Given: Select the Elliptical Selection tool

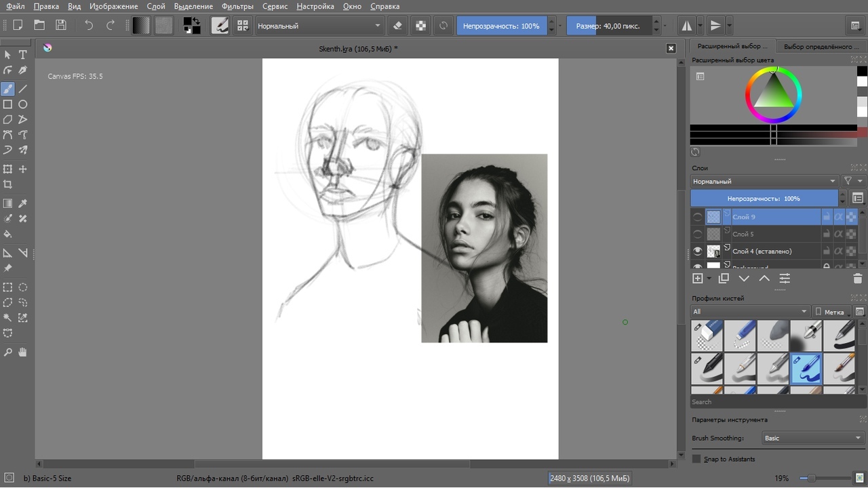Looking at the screenshot, I should pos(23,287).
